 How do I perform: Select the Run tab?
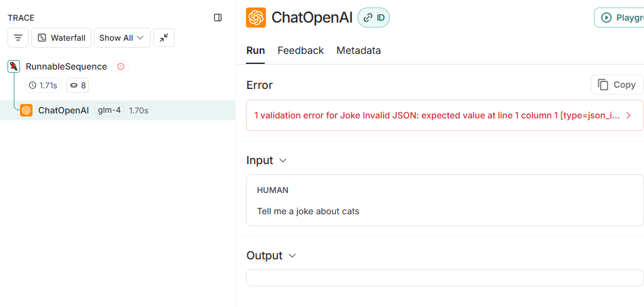point(255,51)
